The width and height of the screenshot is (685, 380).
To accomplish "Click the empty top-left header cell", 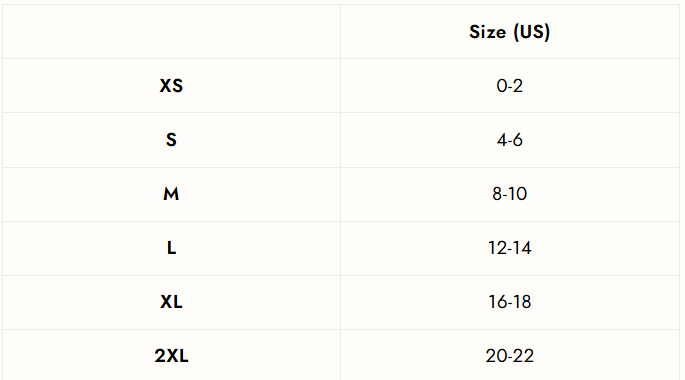I will pos(171,32).
